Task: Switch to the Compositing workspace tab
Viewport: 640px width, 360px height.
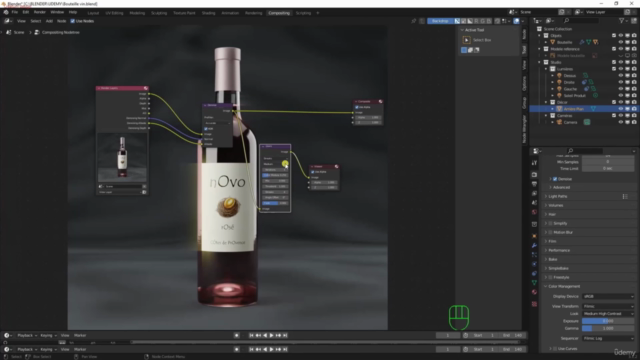Action: pos(279,13)
